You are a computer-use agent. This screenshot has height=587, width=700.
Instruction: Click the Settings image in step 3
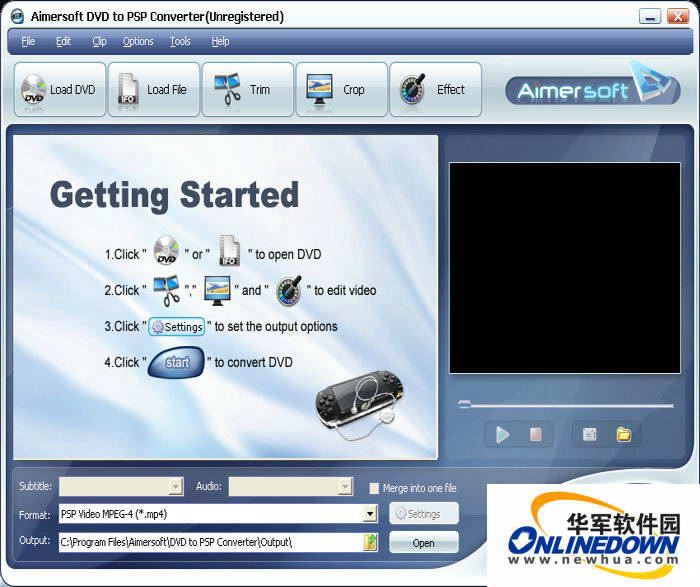tap(177, 327)
